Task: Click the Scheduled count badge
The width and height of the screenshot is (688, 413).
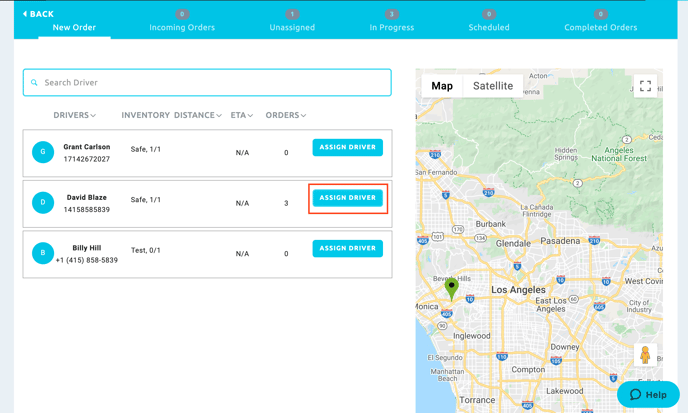Action: click(x=489, y=14)
